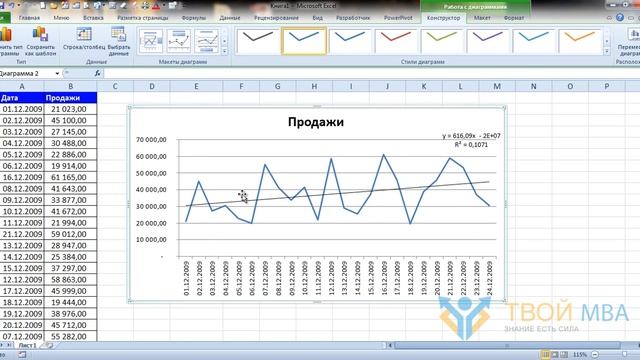This screenshot has height=360, width=640.
Task: Switch to Normal view in status bar
Action: click(x=545, y=354)
